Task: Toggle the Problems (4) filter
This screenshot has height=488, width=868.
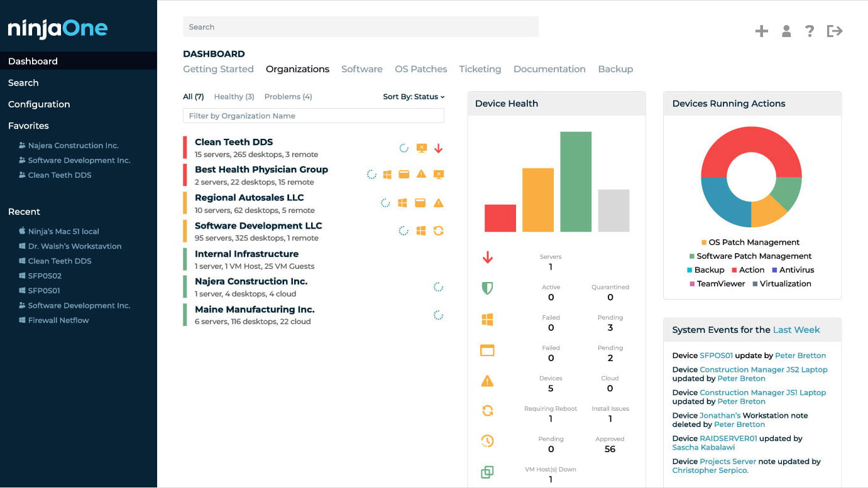Action: pos(288,96)
